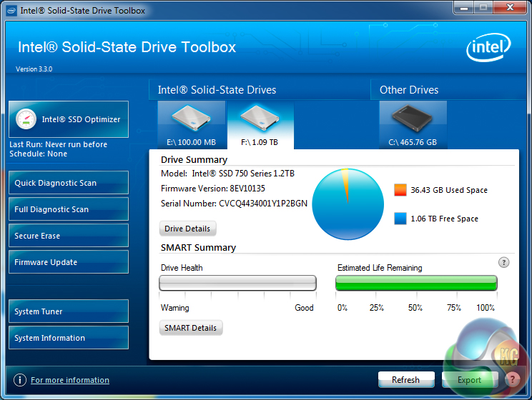This screenshot has height=400, width=532.
Task: Start the Full Diagnostic Scan
Action: click(69, 209)
